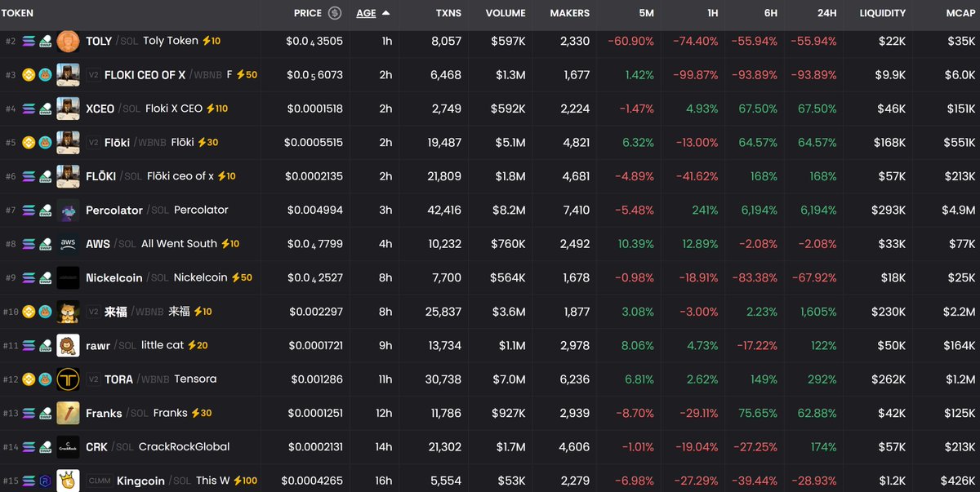This screenshot has width=980, height=492.
Task: Sort table by LIQUIDITY column header
Action: (x=882, y=13)
